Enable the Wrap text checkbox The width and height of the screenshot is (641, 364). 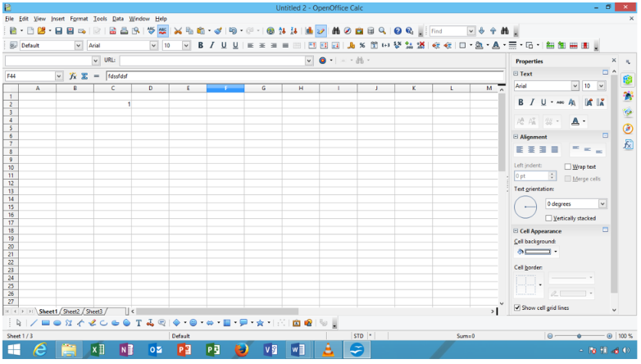568,167
